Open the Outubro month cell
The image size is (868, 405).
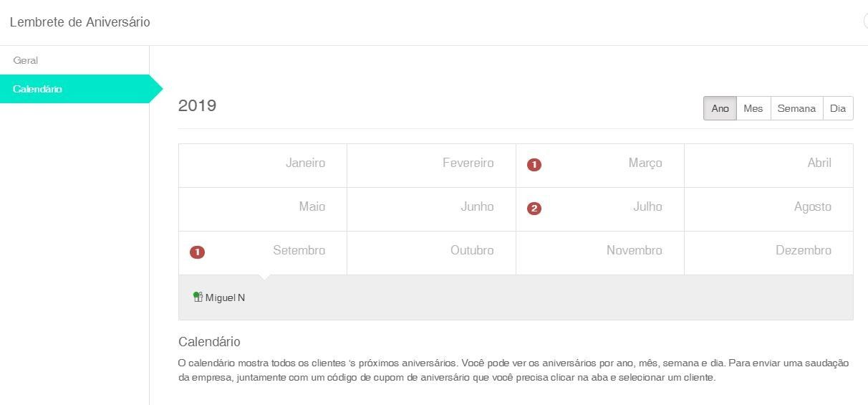[x=431, y=253]
